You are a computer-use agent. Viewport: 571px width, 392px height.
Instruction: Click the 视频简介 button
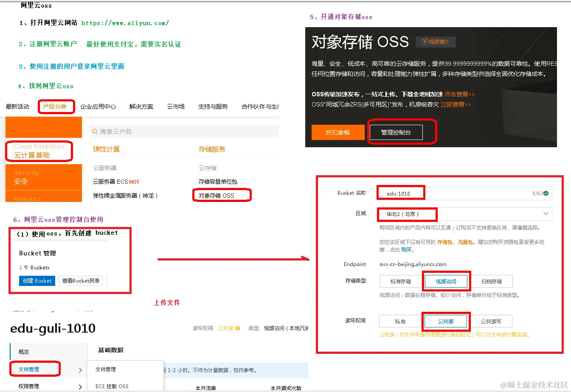[x=436, y=42]
